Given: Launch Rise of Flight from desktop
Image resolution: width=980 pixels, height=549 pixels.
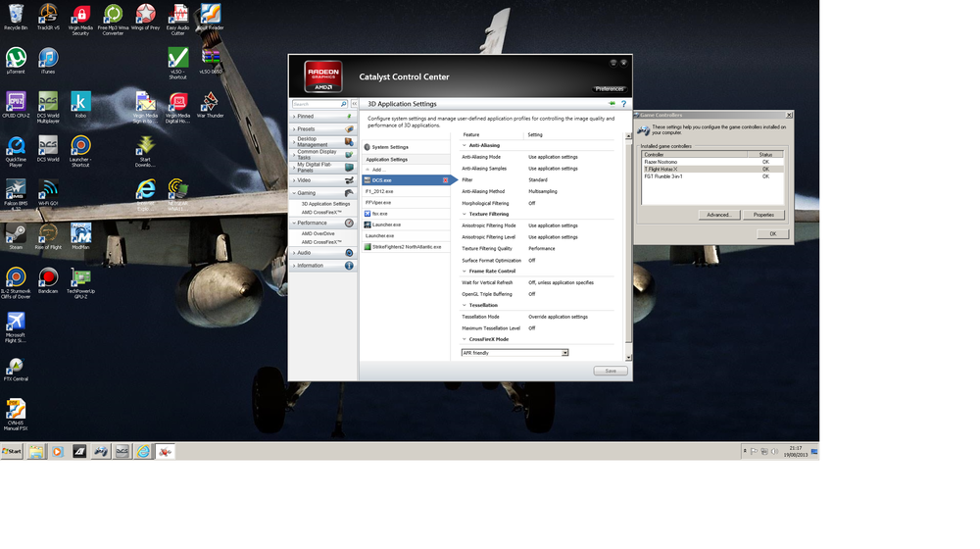Looking at the screenshot, I should click(48, 236).
